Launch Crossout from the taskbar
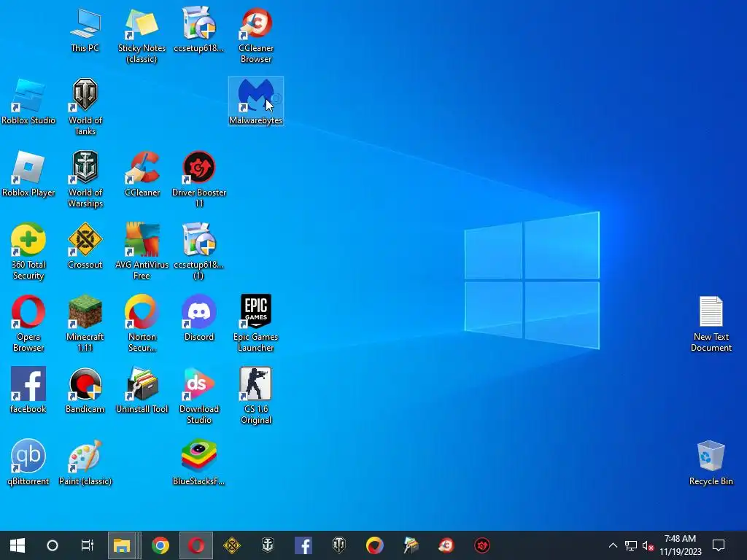747x560 pixels. pyautogui.click(x=232, y=545)
